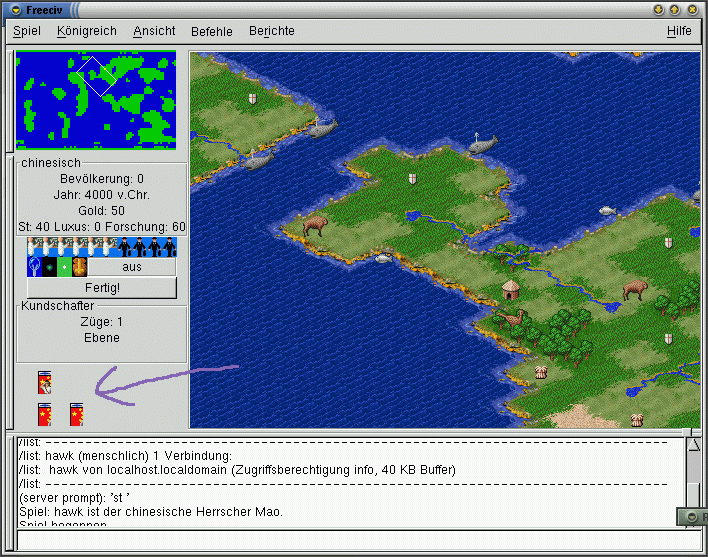Click the 'Kundschafter' unit frame label
Image resolution: width=708 pixels, height=557 pixels.
pos(57,306)
